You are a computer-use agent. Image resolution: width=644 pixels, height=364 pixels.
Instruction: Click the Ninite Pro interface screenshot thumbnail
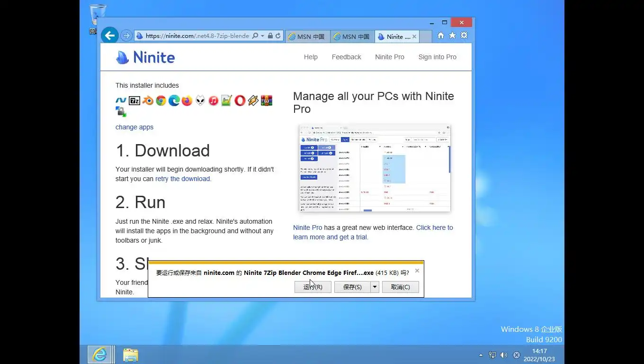(375, 168)
